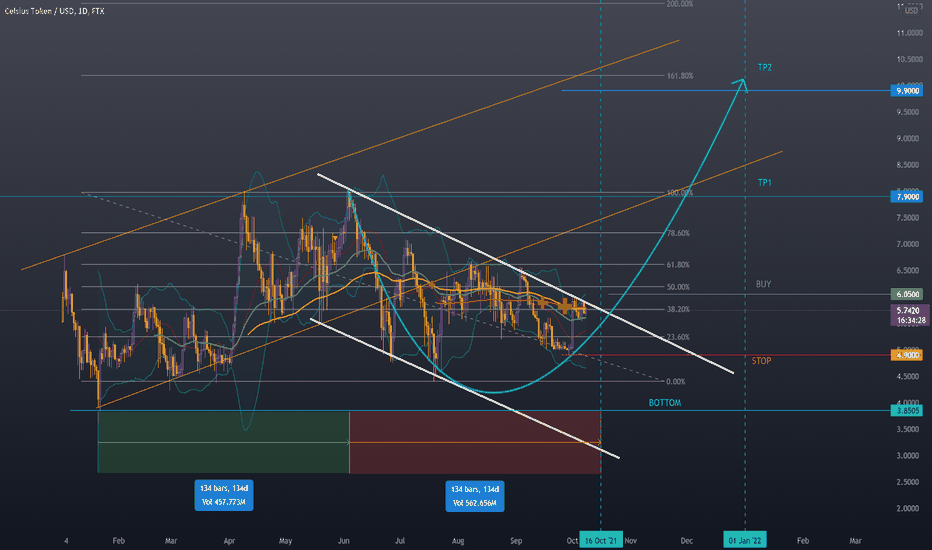Click the 161.80% Fibonacci level label
Viewport: 932px width, 550px height.
click(679, 76)
